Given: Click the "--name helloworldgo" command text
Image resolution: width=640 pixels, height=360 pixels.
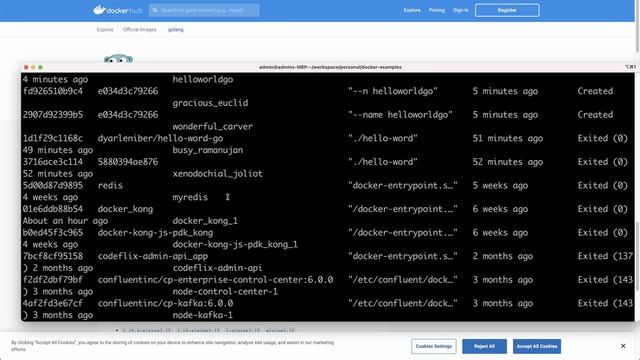Looking at the screenshot, I should click(400, 115).
